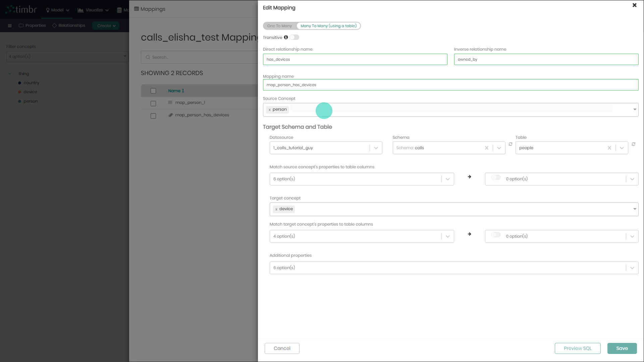
Task: Open the Model menu
Action: click(58, 10)
